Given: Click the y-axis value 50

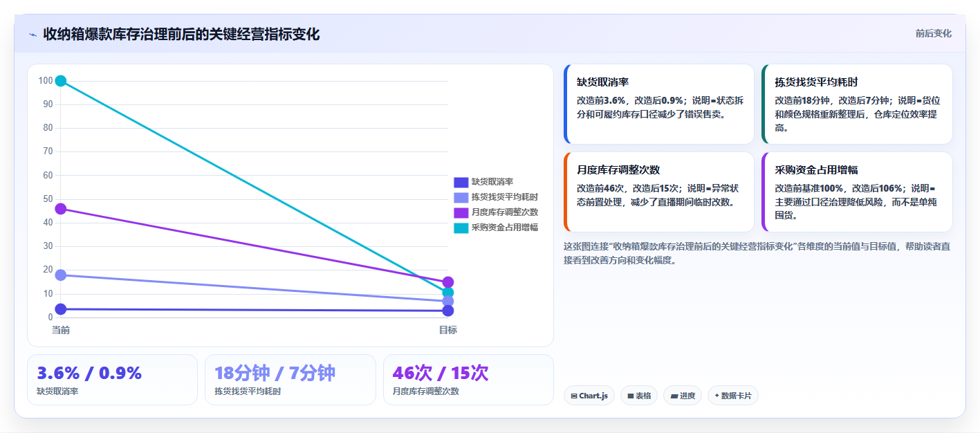Looking at the screenshot, I should pyautogui.click(x=48, y=199).
